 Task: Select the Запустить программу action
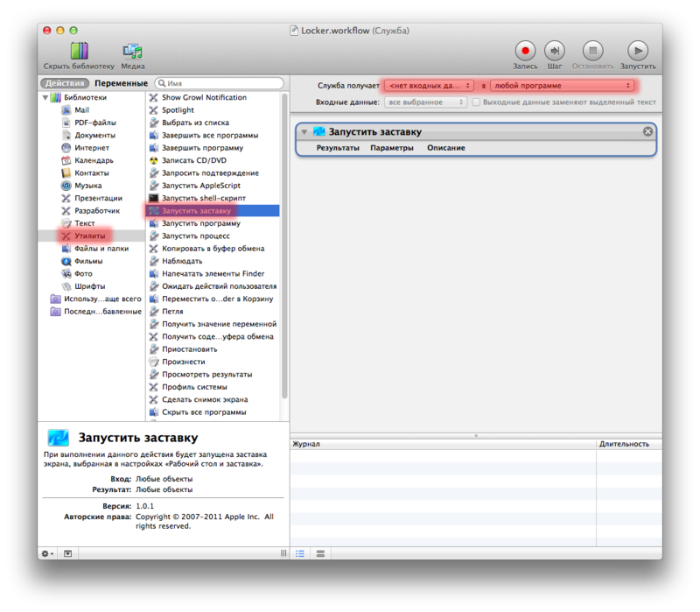[x=201, y=223]
